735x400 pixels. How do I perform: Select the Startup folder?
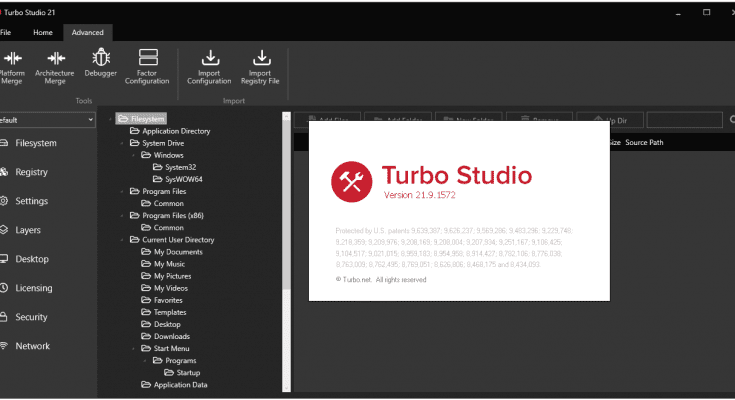tap(182, 373)
